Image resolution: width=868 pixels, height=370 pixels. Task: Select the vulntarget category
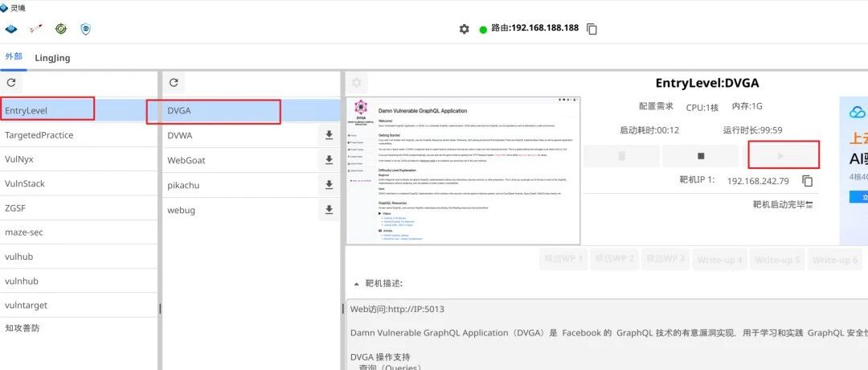click(x=79, y=305)
